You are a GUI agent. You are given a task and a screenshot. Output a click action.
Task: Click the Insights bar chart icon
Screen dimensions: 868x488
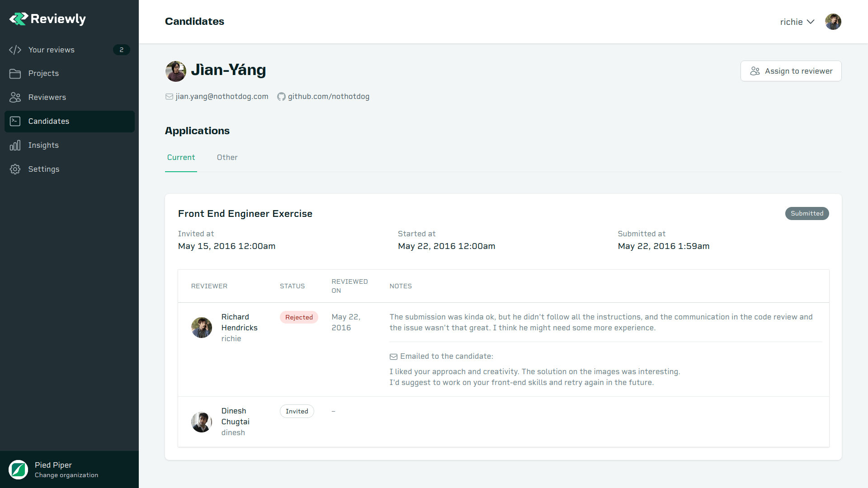tap(15, 145)
